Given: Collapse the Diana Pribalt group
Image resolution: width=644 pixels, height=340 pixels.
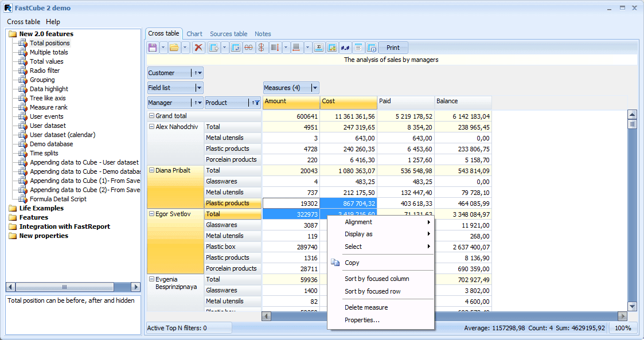Looking at the screenshot, I should pyautogui.click(x=151, y=170).
